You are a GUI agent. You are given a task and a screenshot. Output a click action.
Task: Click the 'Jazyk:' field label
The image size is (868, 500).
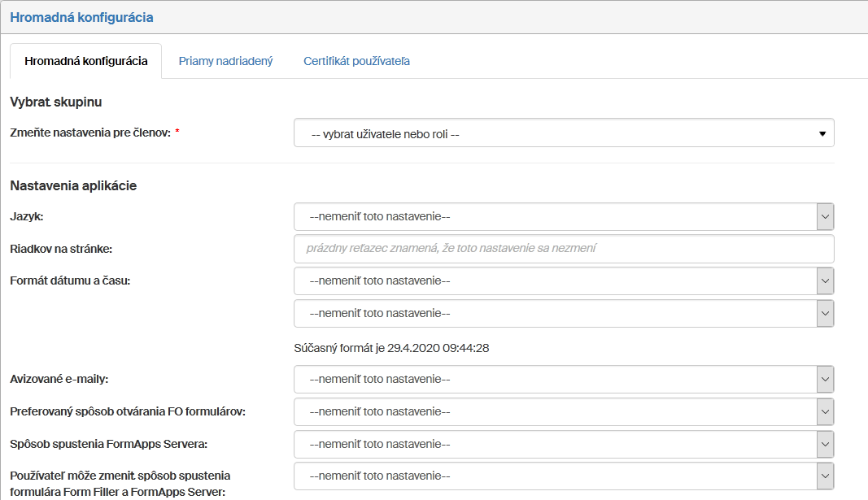(x=27, y=216)
